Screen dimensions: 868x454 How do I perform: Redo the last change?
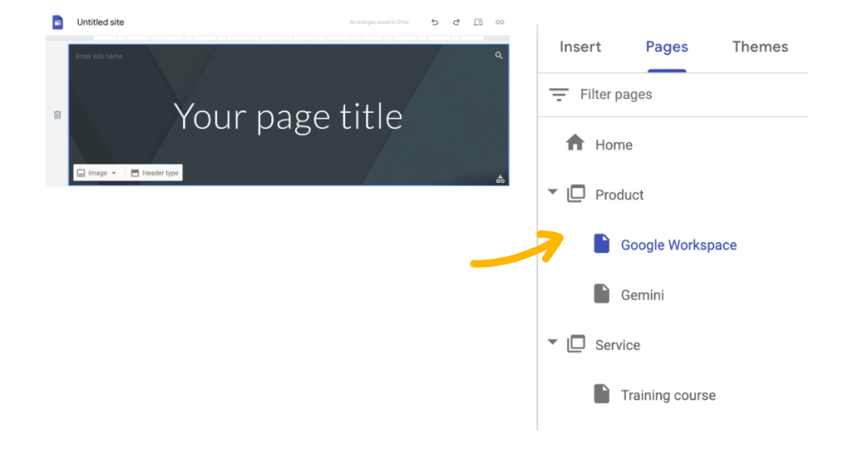(x=456, y=22)
